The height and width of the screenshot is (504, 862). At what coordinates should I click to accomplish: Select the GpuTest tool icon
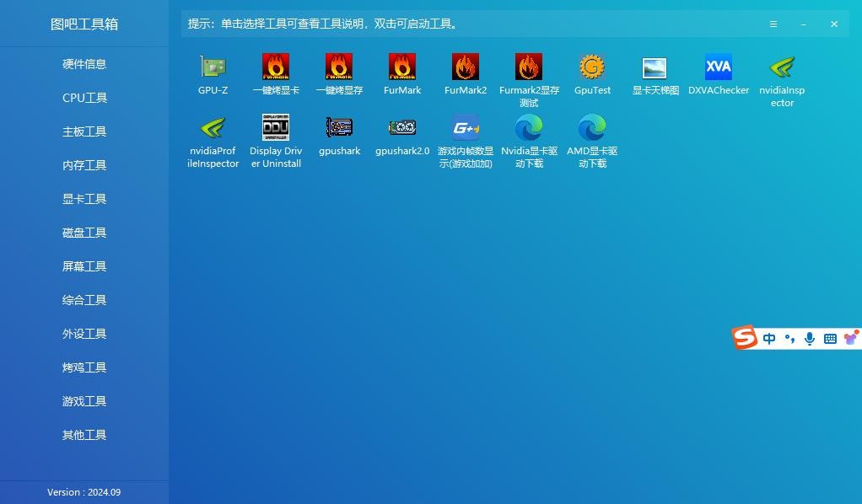pyautogui.click(x=592, y=67)
